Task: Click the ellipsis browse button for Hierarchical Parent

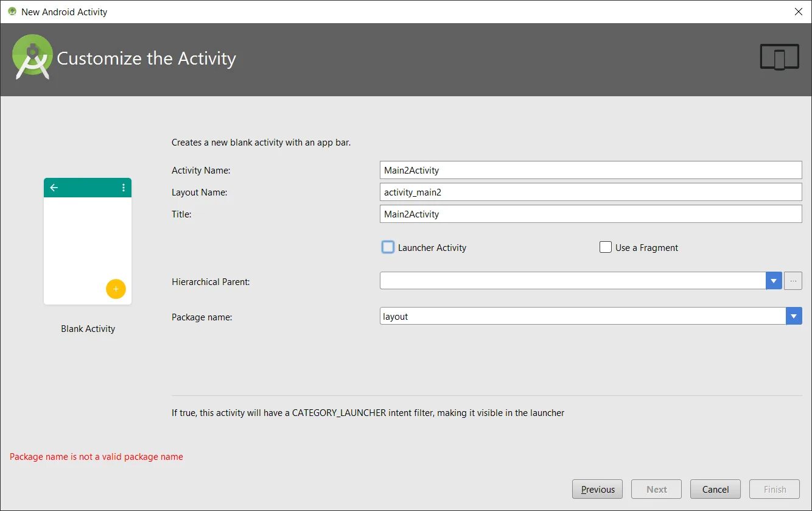Action: (x=793, y=281)
